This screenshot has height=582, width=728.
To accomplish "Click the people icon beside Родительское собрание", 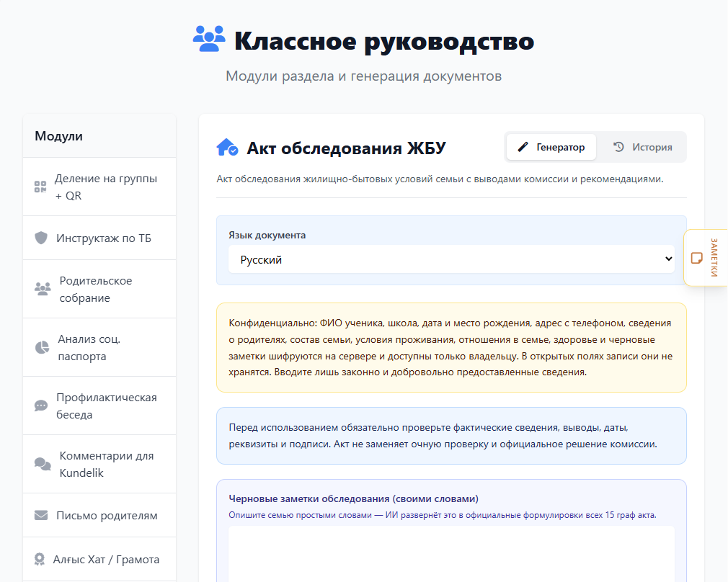I will click(x=43, y=289).
